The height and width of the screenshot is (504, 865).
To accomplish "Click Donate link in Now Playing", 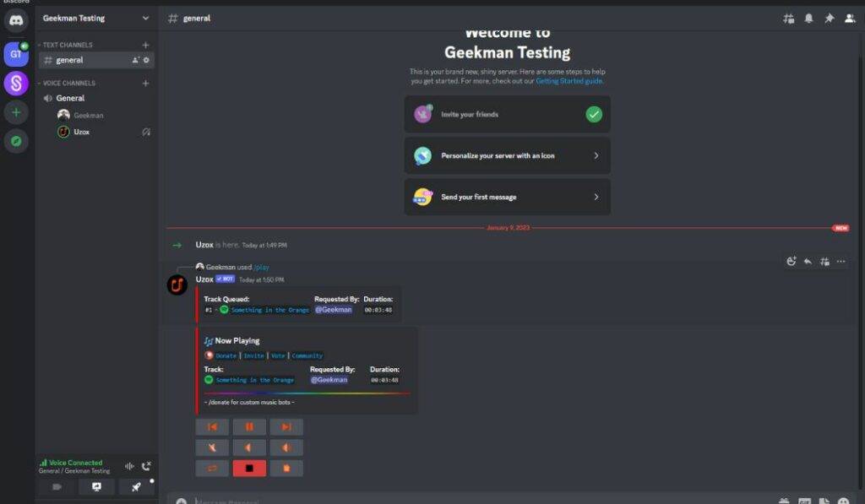I will (x=226, y=355).
